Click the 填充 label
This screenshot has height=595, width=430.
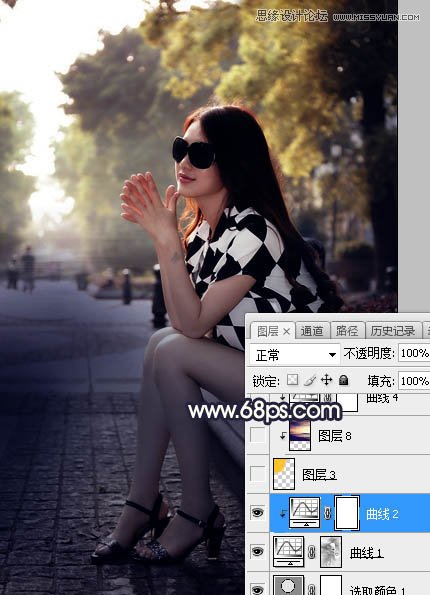(381, 381)
